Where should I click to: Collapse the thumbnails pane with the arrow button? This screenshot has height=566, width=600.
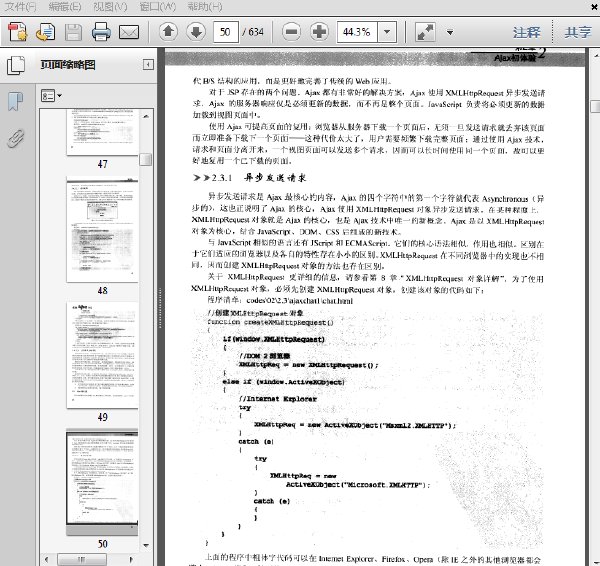[x=148, y=64]
